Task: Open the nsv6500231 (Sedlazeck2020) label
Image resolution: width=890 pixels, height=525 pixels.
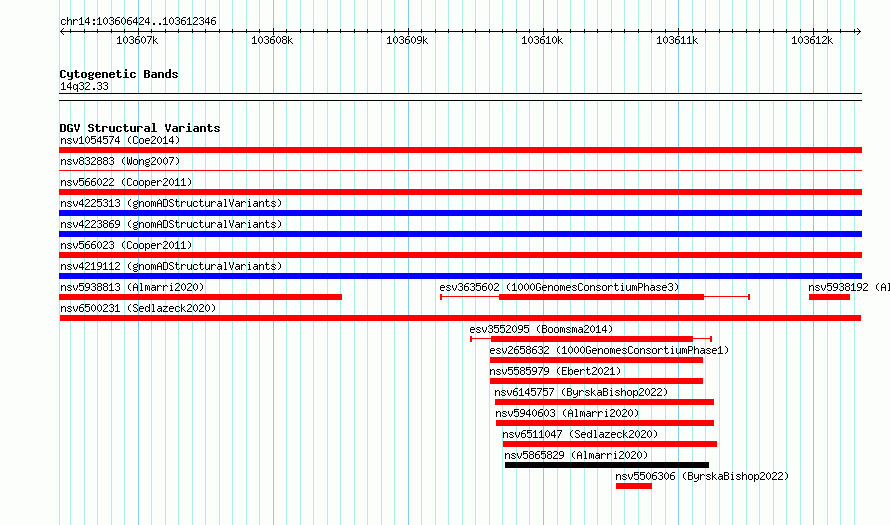Action: (138, 308)
